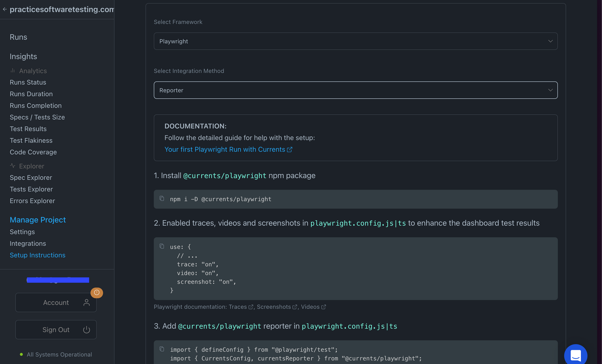This screenshot has height=364, width=602.
Task: Open Your first Playwright Run with Currents guide
Action: tap(225, 149)
